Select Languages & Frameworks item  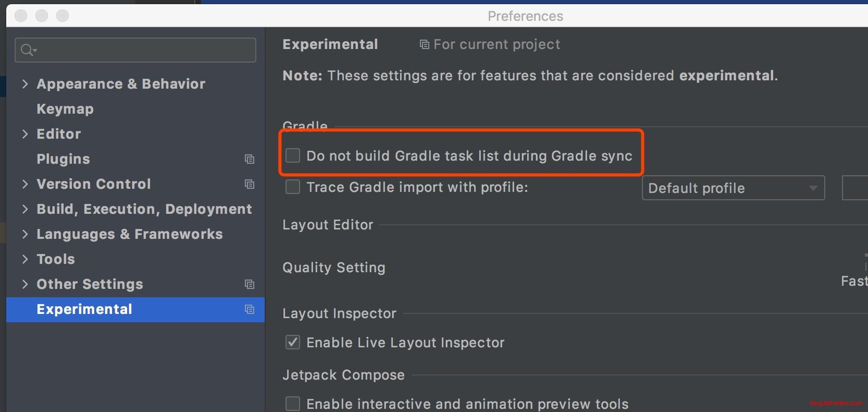[x=129, y=234]
